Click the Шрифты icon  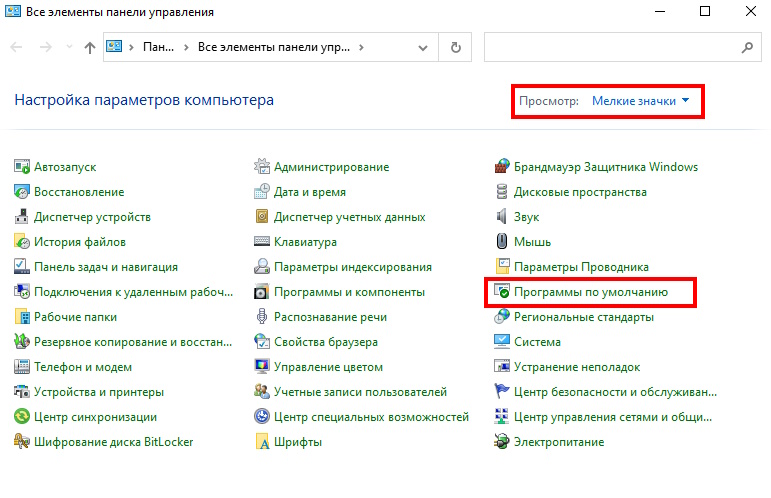(262, 442)
